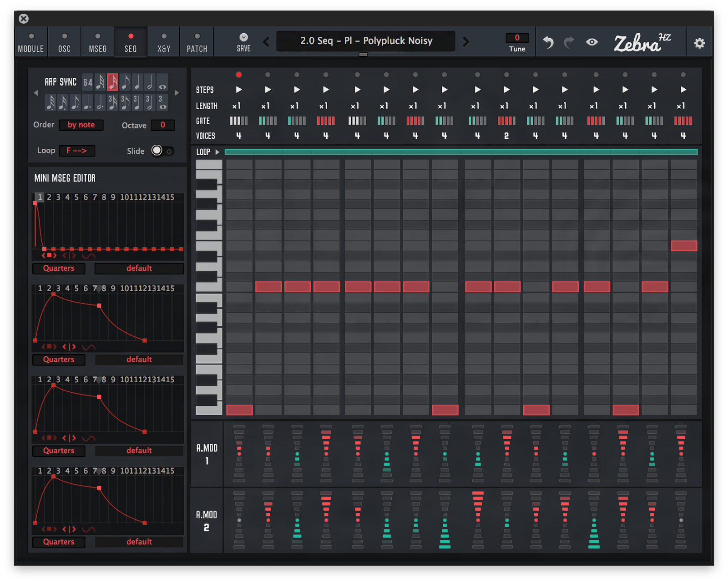Open the preset name display '2.0 Seq – Pl – Polypluck Noisy'
The width and height of the screenshot is (728, 583).
coord(366,41)
